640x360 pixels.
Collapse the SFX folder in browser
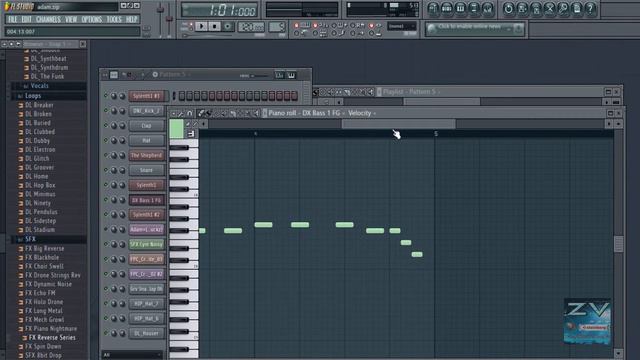click(x=31, y=239)
